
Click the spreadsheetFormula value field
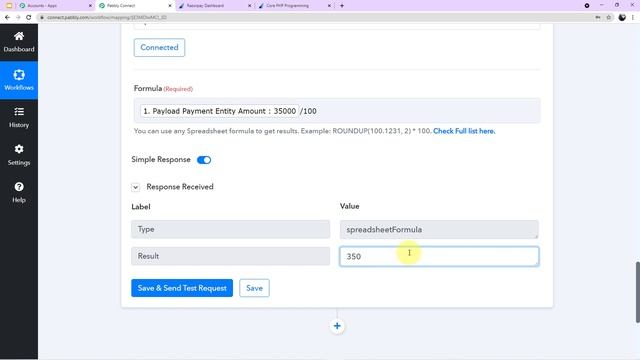coord(439,229)
